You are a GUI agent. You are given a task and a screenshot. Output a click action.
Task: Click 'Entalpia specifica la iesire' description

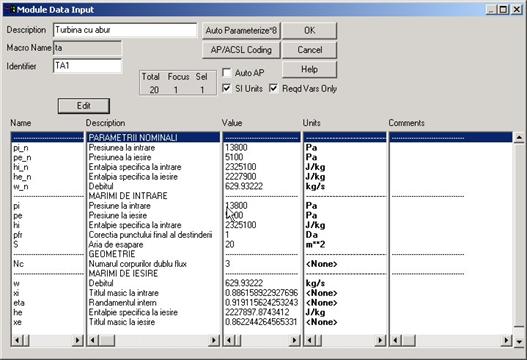click(x=133, y=177)
